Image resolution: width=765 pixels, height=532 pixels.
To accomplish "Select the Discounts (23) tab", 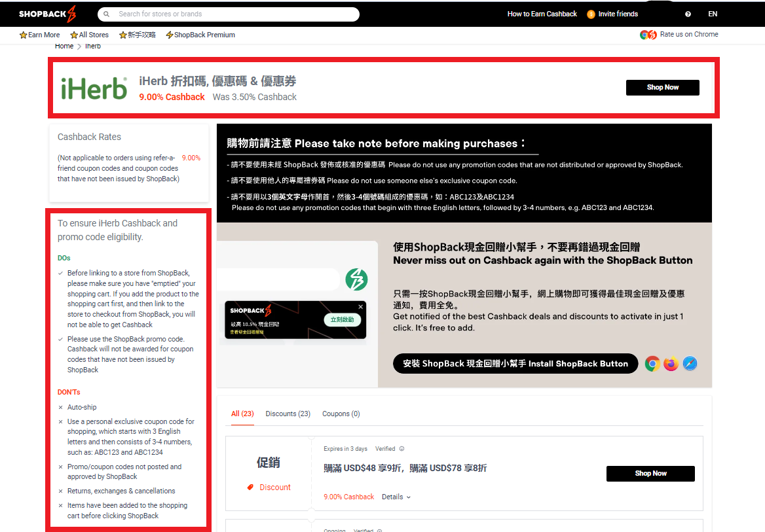I will click(x=288, y=414).
